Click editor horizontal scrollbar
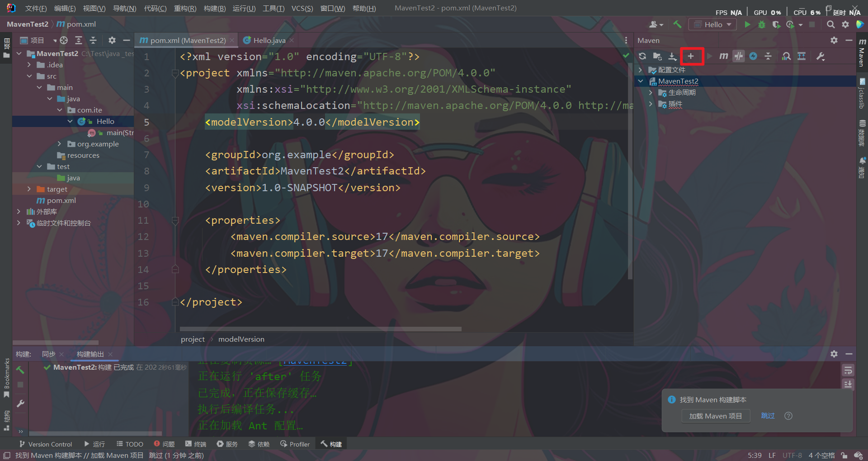Screen dimensions: 868x461 [x=321, y=329]
